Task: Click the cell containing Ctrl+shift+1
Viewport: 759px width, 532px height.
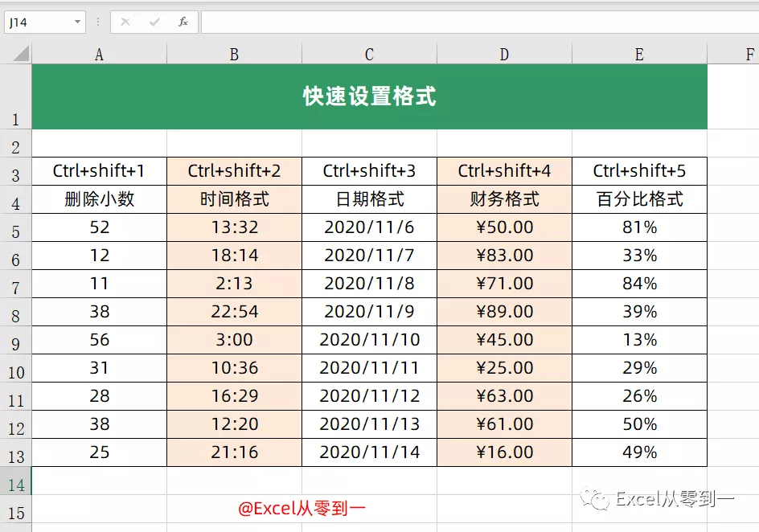Action: [98, 171]
